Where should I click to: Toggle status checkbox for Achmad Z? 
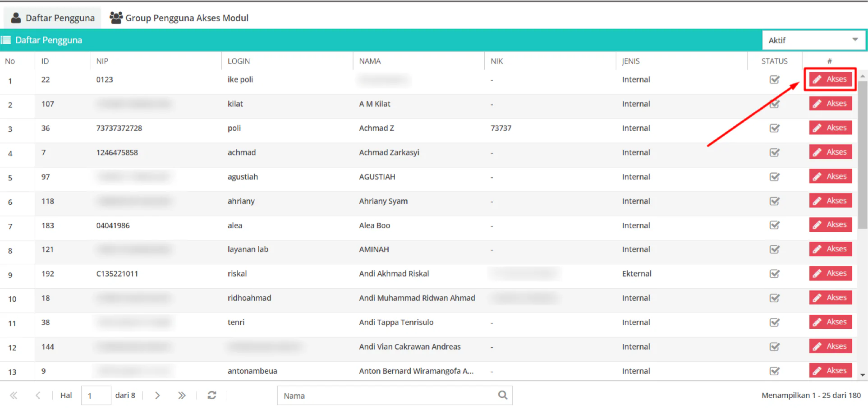[x=774, y=128]
